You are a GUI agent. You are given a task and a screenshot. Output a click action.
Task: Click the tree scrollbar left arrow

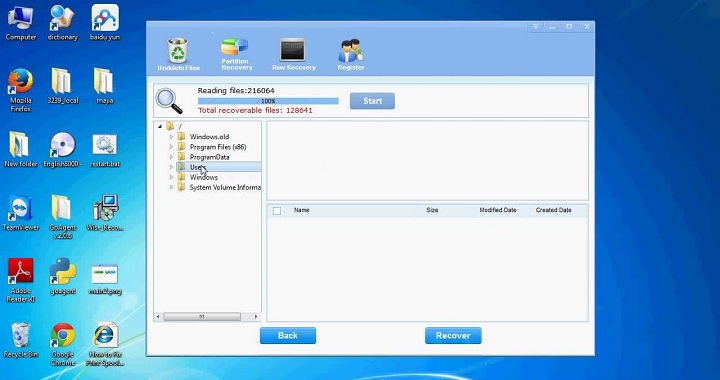tap(158, 317)
